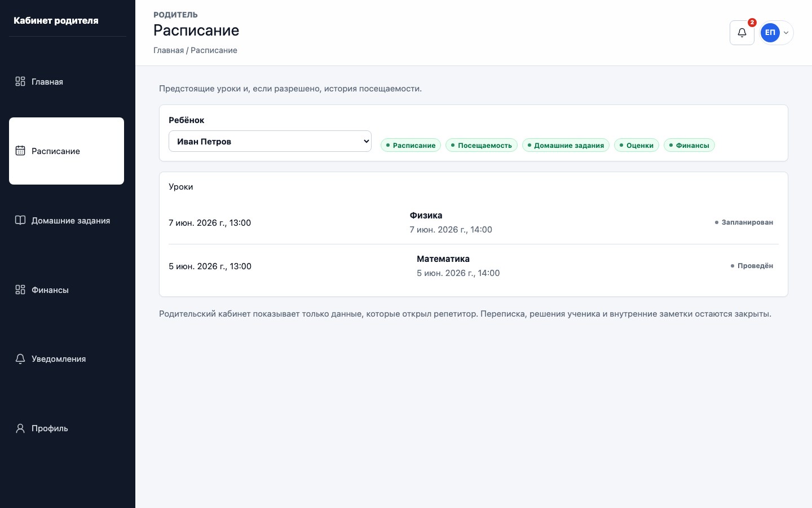Click the calendar icon beside Расписание

point(20,151)
